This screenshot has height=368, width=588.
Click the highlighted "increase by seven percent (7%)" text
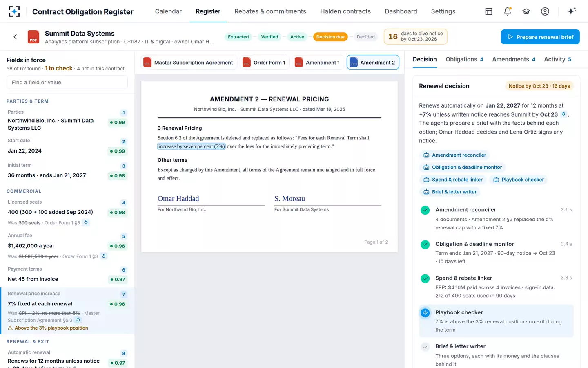(x=192, y=146)
